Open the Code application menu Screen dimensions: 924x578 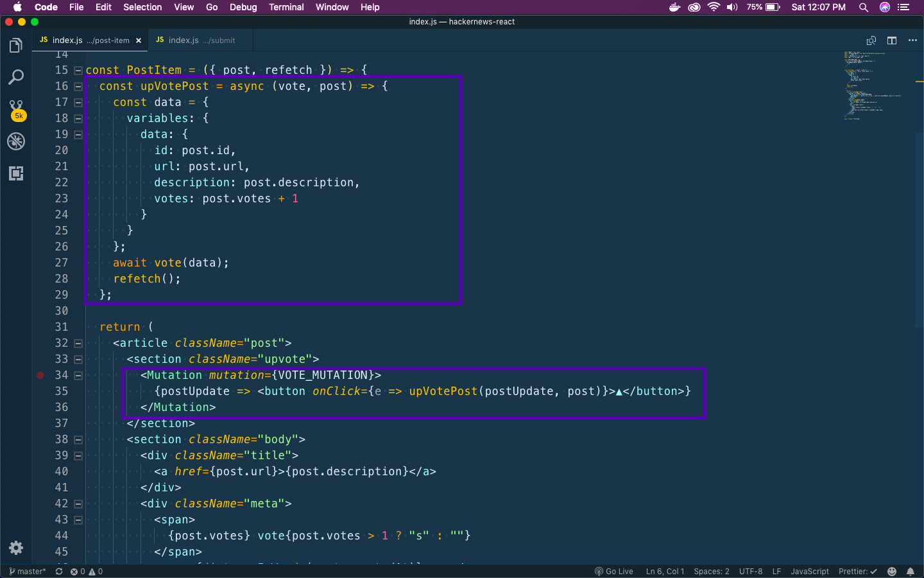[46, 7]
